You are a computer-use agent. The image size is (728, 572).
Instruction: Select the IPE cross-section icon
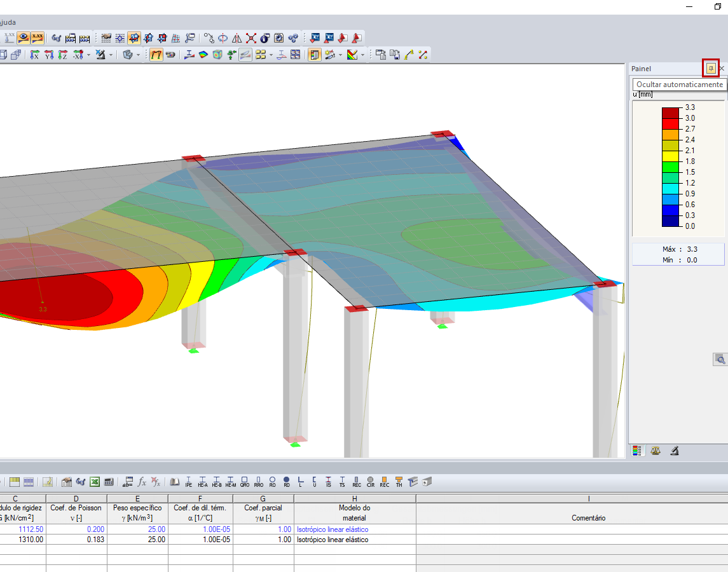(188, 482)
